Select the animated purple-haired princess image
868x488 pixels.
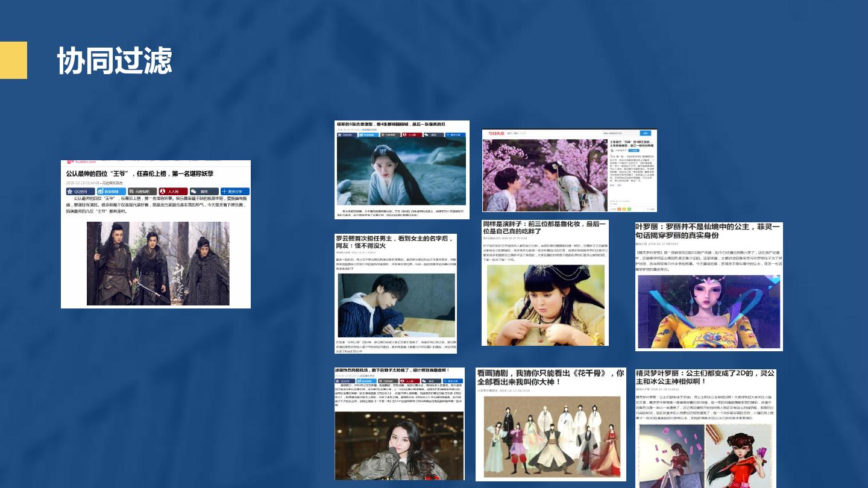[x=709, y=311]
